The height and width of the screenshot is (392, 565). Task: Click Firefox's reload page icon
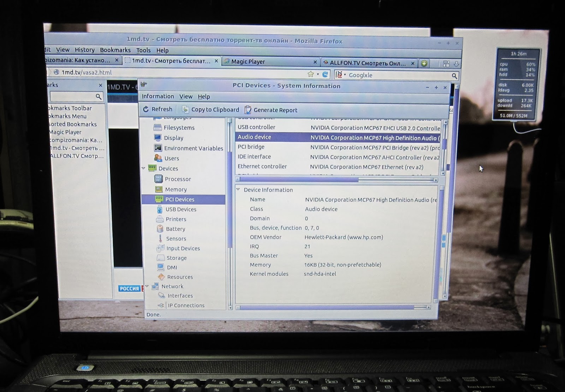click(326, 74)
